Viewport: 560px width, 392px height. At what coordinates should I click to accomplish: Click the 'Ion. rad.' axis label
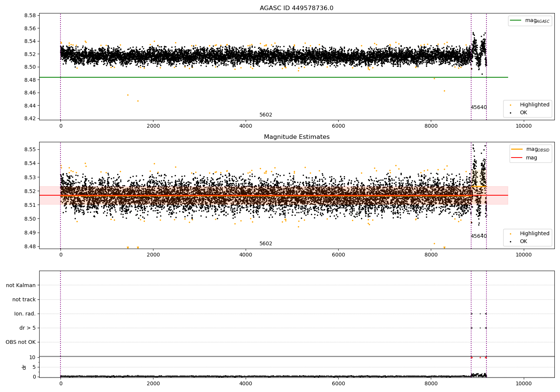[x=25, y=314]
